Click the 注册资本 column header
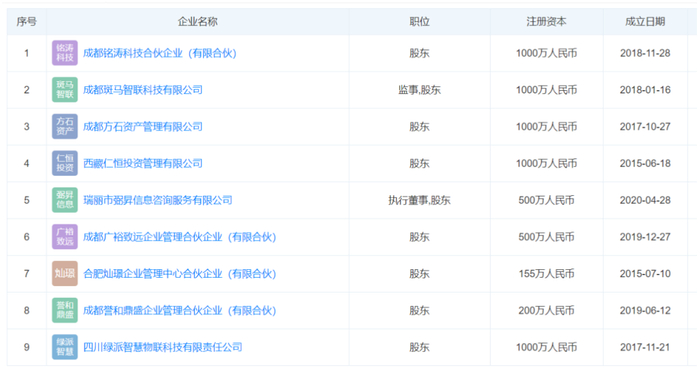Image resolution: width=700 pixels, height=373 pixels. [x=546, y=21]
